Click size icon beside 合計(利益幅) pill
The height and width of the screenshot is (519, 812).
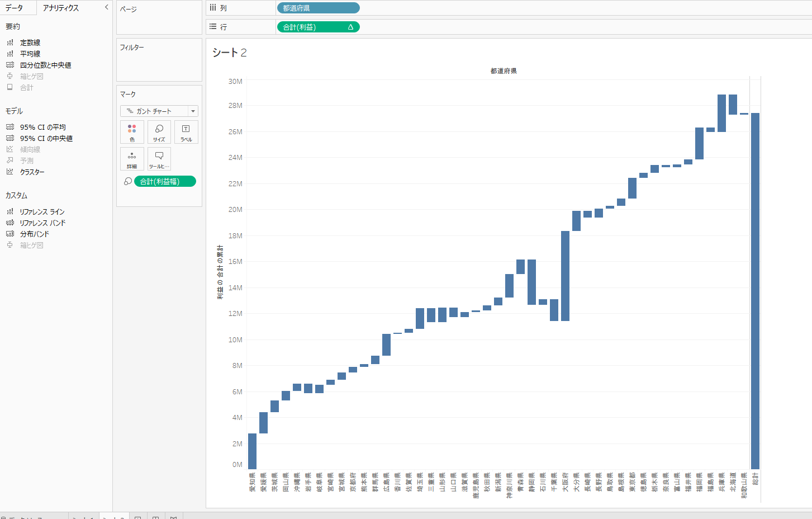pyautogui.click(x=128, y=181)
